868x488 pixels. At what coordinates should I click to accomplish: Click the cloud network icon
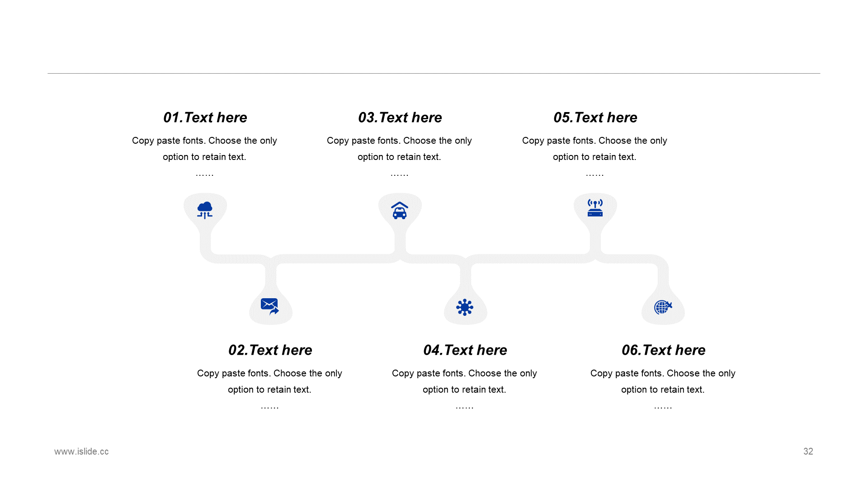(205, 210)
